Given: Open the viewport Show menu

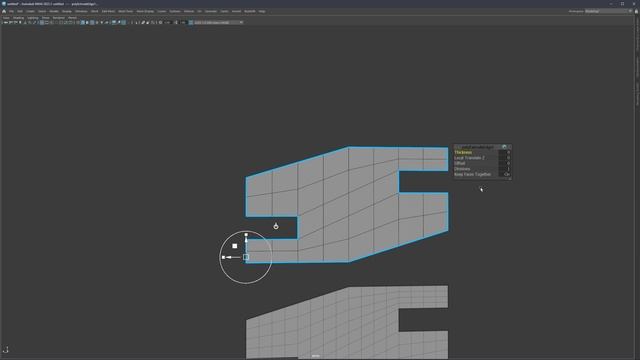Looking at the screenshot, I should pyautogui.click(x=46, y=18).
